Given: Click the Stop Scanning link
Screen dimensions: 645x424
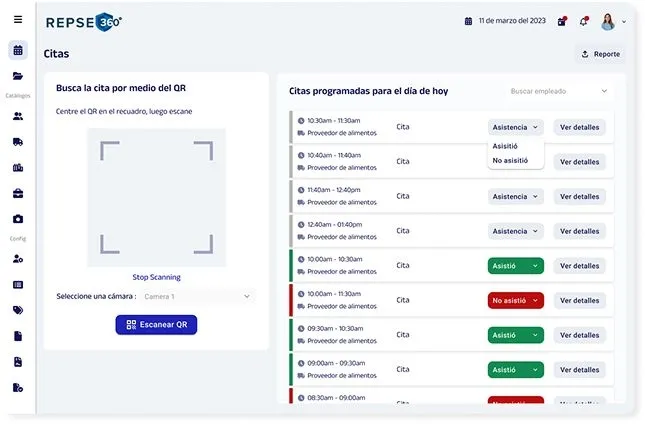Looking at the screenshot, I should point(156,277).
